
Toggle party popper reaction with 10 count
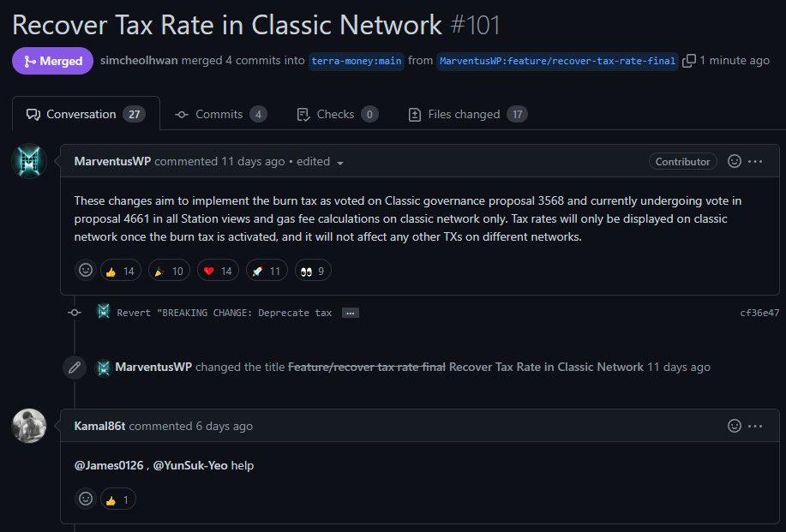[x=169, y=271]
